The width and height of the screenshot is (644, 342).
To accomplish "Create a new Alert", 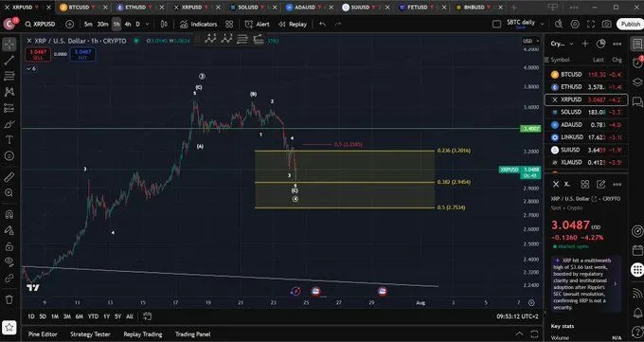I will [257, 25].
